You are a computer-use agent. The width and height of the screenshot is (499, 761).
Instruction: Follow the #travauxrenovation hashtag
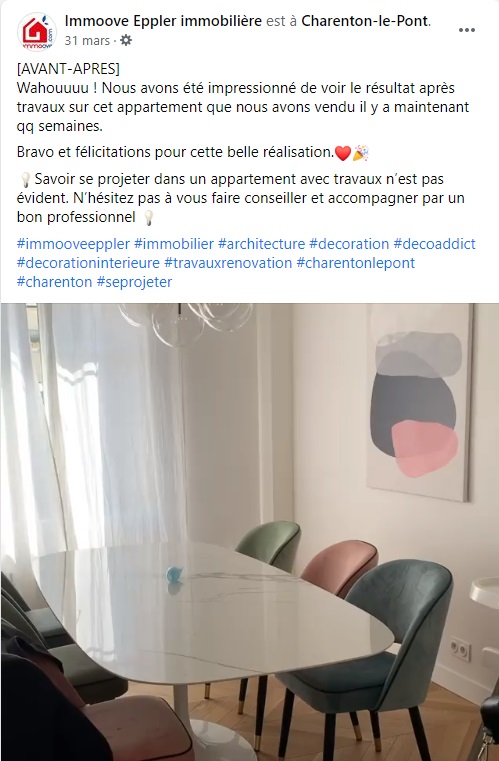click(x=228, y=263)
